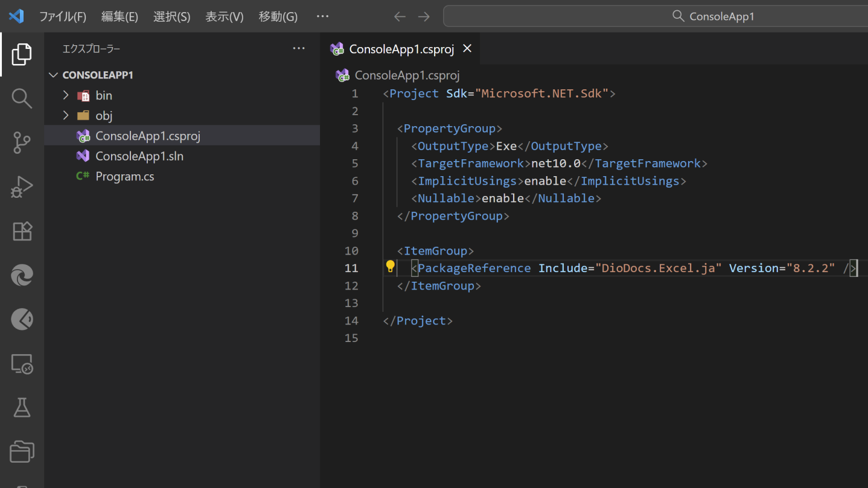Open the ファイル(F) menu
Image resolution: width=868 pixels, height=488 pixels.
tap(63, 16)
